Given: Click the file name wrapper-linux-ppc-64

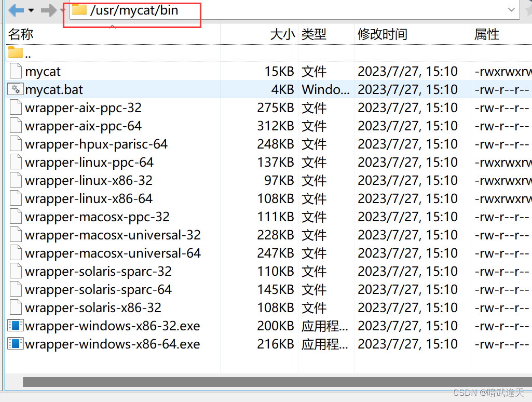Looking at the screenshot, I should [x=89, y=162].
